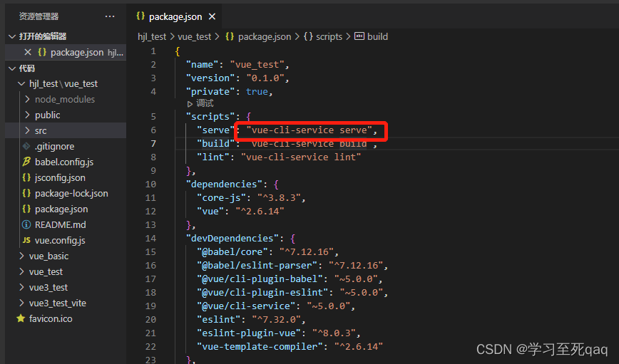Click the vue_test breadcrumb segment
This screenshot has height=364, width=619.
(195, 36)
